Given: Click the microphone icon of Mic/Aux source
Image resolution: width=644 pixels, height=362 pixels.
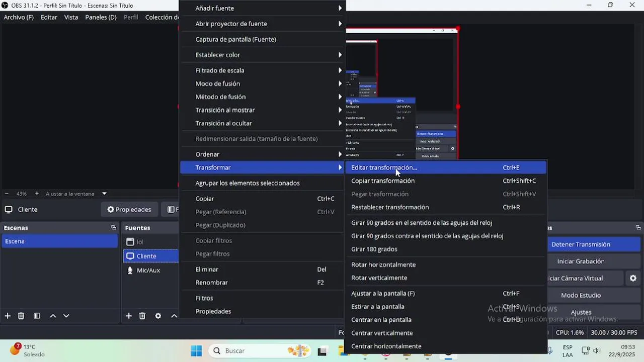Looking at the screenshot, I should pyautogui.click(x=130, y=270).
